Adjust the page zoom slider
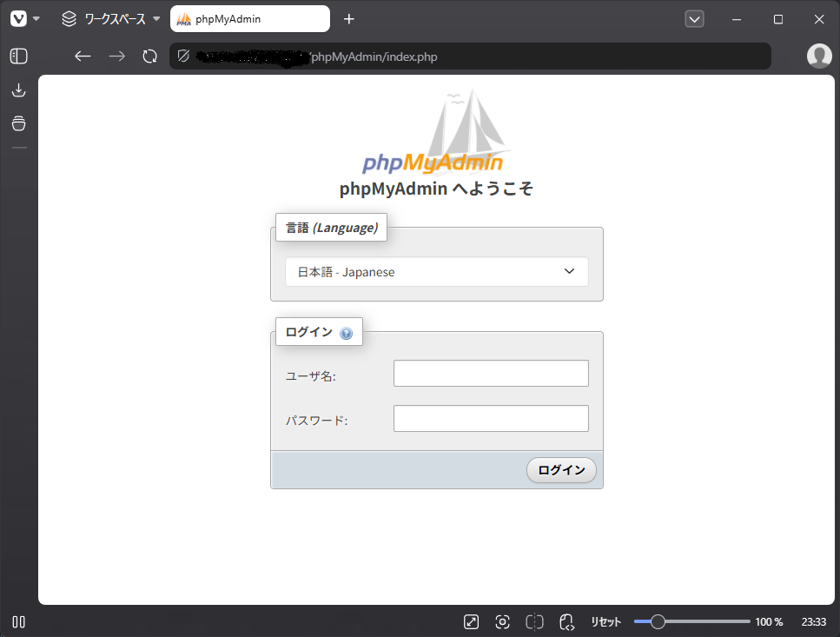 pos(691,621)
